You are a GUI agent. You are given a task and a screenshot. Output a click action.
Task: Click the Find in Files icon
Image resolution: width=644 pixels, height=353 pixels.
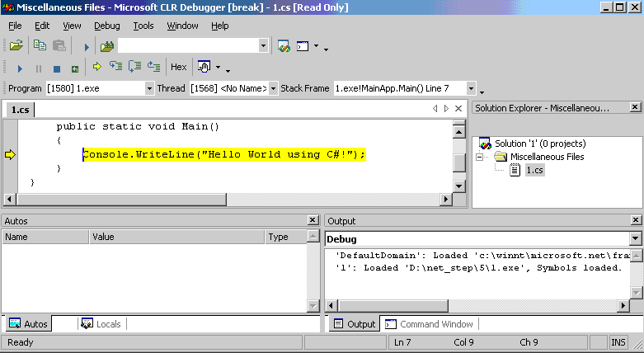pyautogui.click(x=107, y=46)
